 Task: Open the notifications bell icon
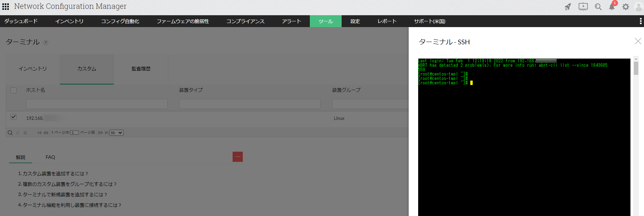[612, 6]
